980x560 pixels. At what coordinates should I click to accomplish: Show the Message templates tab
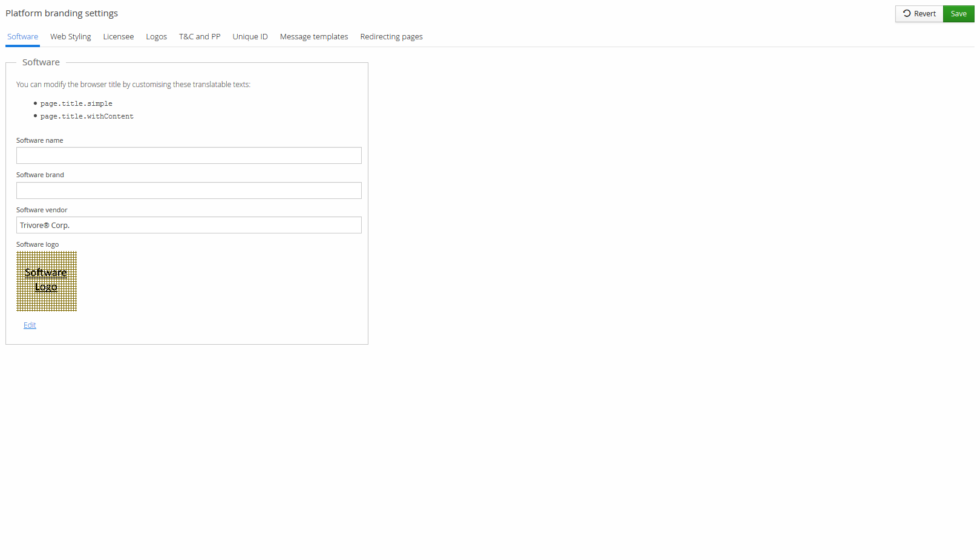click(313, 37)
